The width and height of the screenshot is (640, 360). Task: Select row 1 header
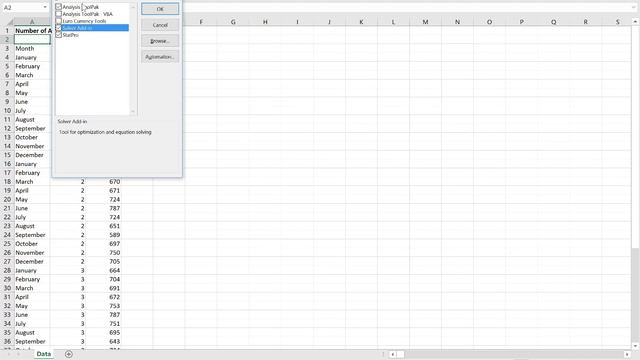tap(7, 31)
